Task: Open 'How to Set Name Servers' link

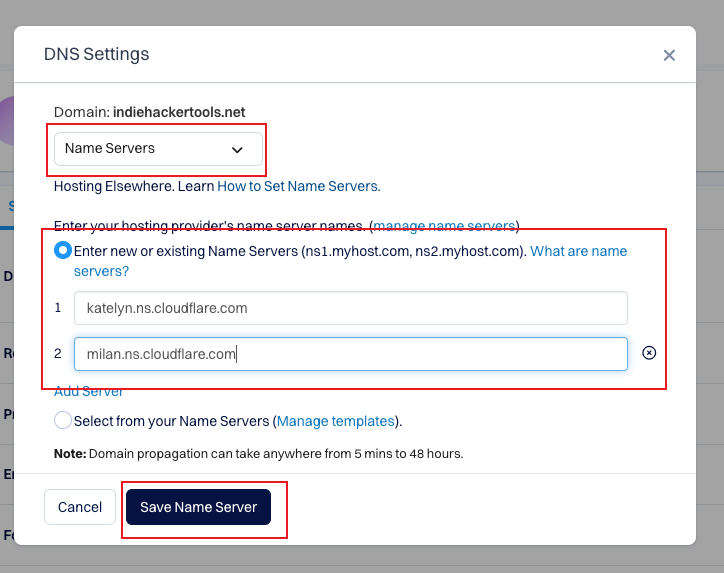Action: point(299,186)
